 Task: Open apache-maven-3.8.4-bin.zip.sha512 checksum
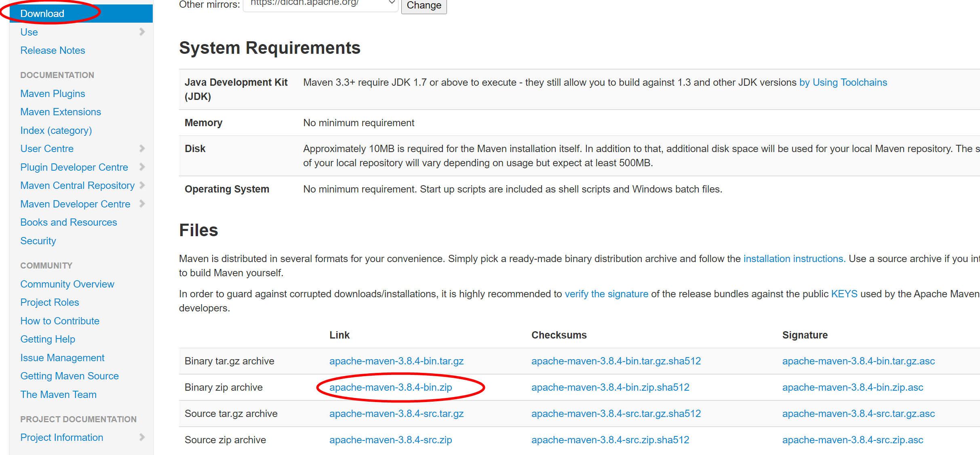tap(610, 387)
